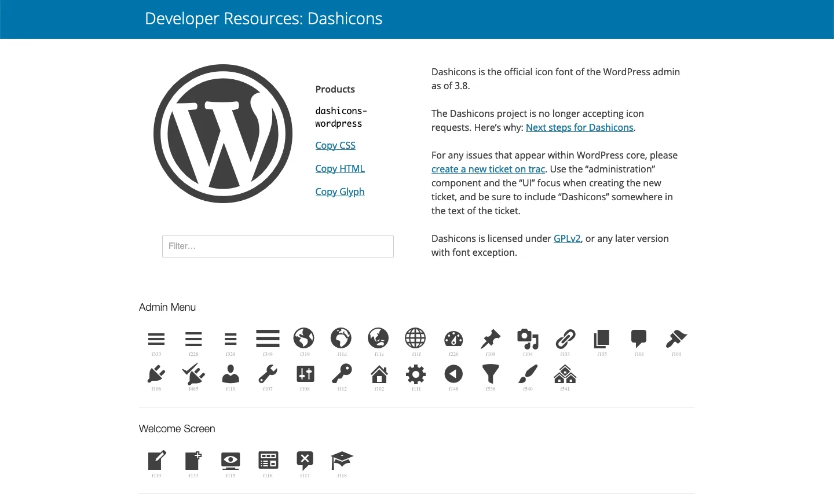This screenshot has width=834, height=504.
Task: Click the Copy CSS link
Action: coord(335,145)
